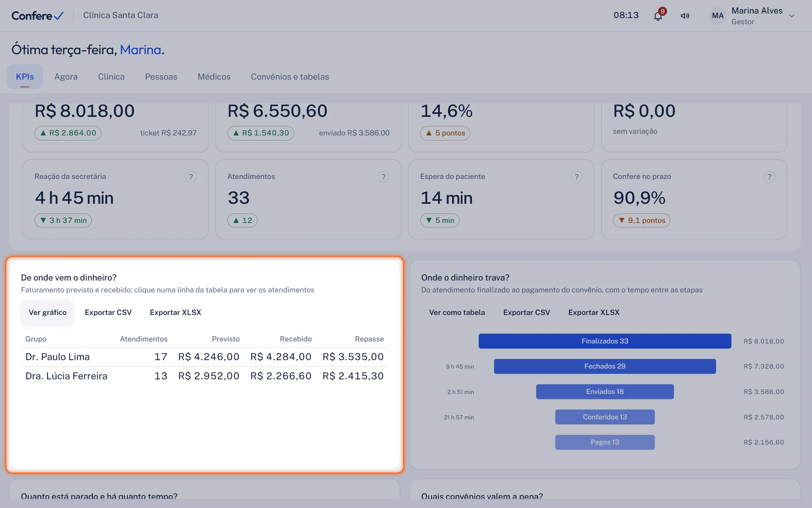Click the 08:13 clock
The image size is (812, 508).
(x=626, y=15)
